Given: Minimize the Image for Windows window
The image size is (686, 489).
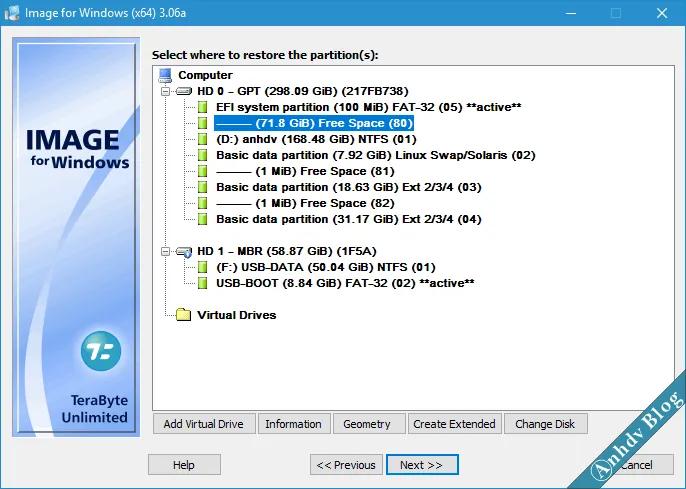Looking at the screenshot, I should tap(571, 13).
